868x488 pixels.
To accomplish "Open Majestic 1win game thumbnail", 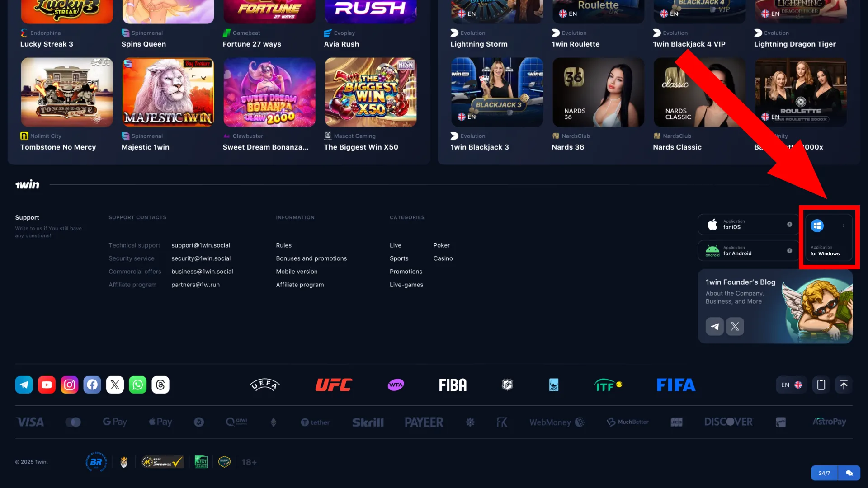I will point(168,92).
